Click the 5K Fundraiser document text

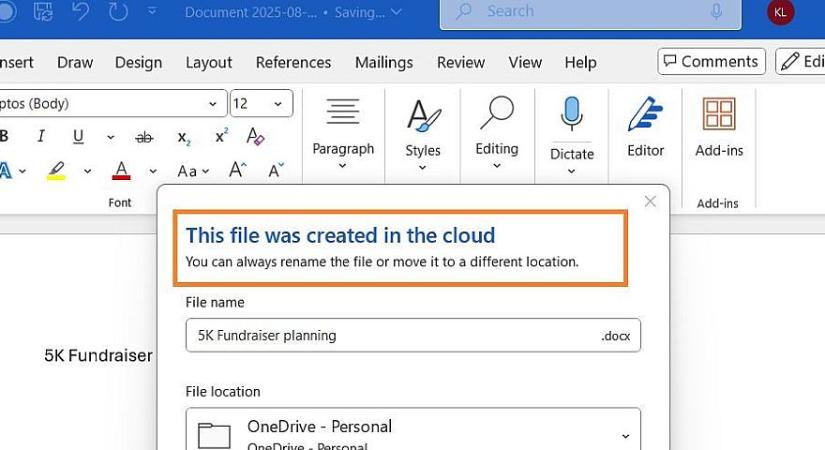click(x=98, y=355)
